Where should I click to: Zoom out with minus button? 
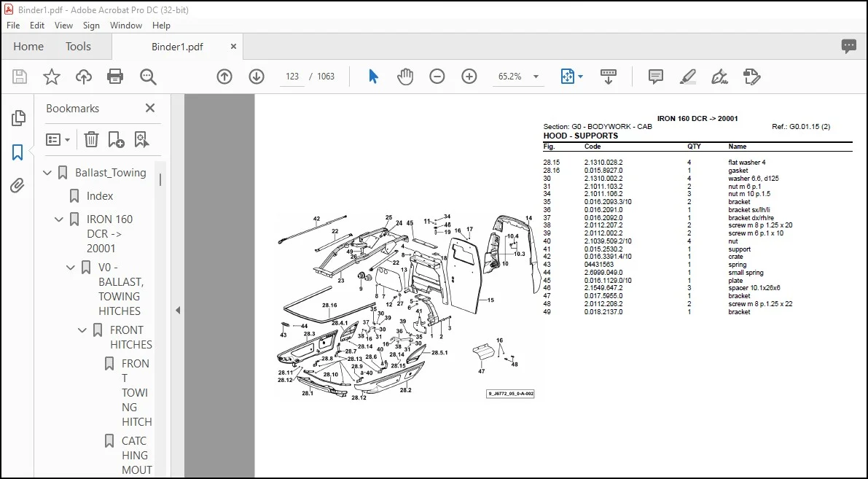[x=437, y=77]
